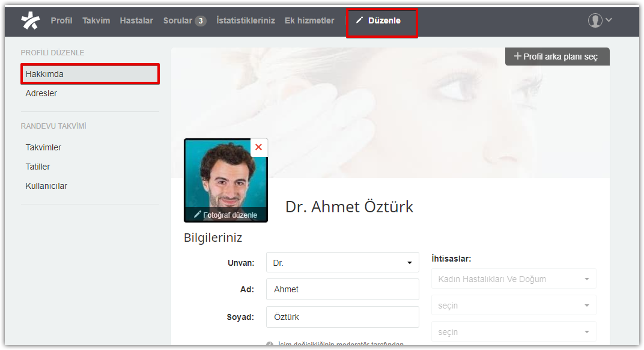This screenshot has width=644, height=350.
Task: Select Hakkımda in the sidebar
Action: tap(90, 74)
